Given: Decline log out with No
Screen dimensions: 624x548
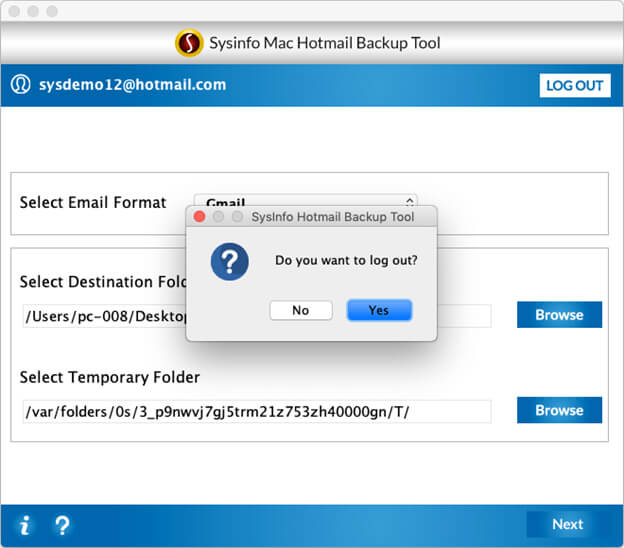Looking at the screenshot, I should point(301,310).
